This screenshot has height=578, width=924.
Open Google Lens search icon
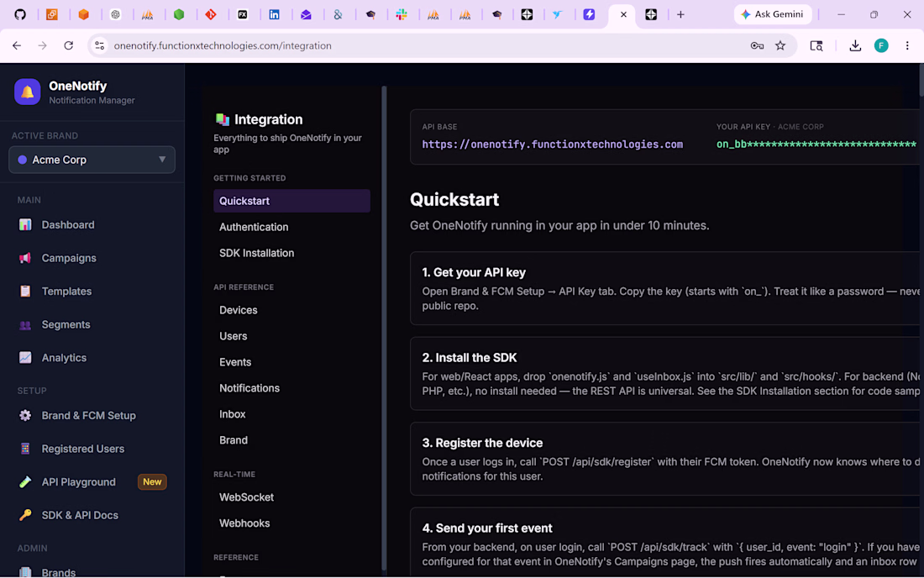(x=816, y=45)
